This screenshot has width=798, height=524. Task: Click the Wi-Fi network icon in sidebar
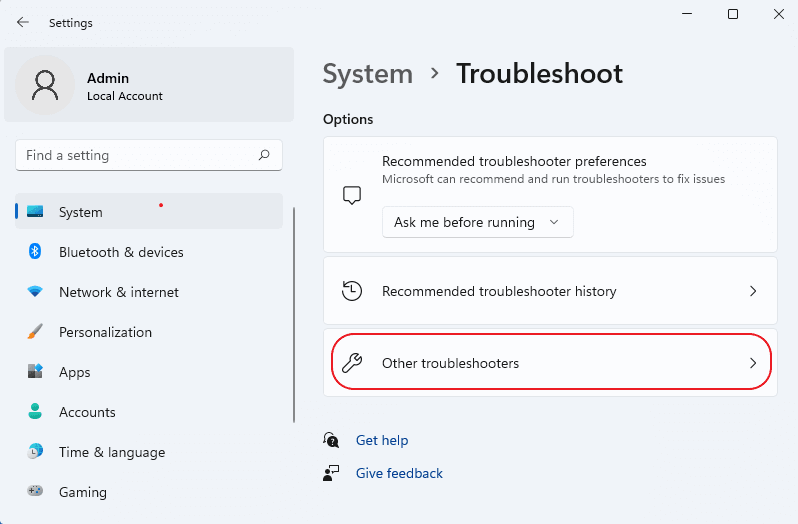35,292
